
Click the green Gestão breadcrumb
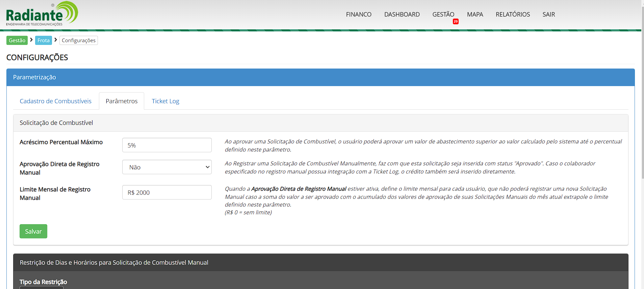17,41
